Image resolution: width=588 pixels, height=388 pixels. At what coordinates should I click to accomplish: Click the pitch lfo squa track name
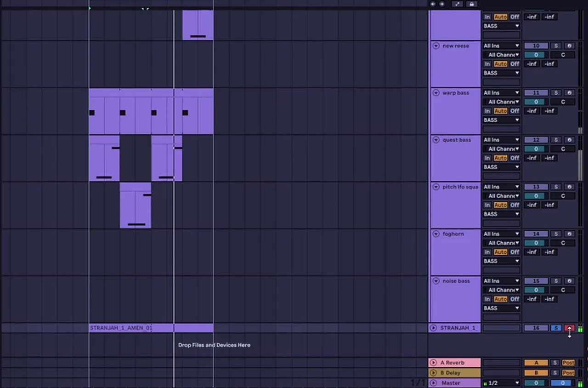coord(460,187)
